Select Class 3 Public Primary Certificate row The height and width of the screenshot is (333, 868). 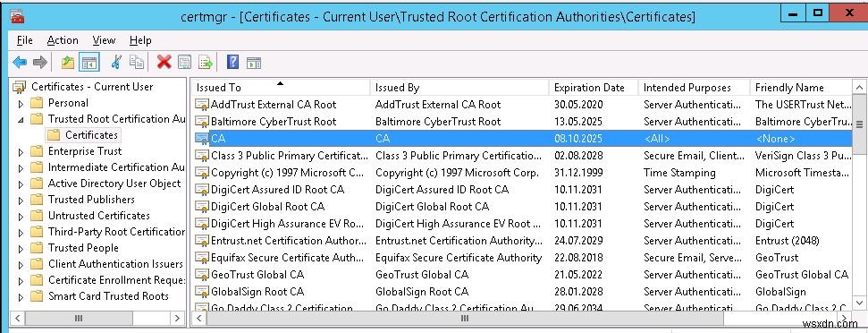522,156
